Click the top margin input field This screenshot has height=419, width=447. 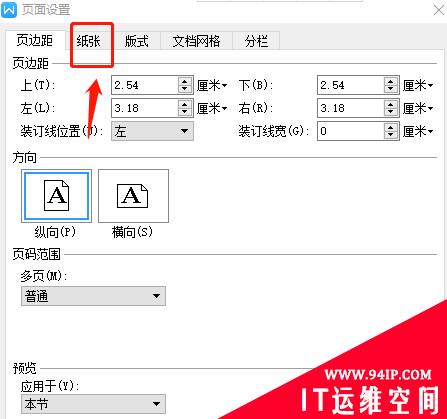pos(145,85)
